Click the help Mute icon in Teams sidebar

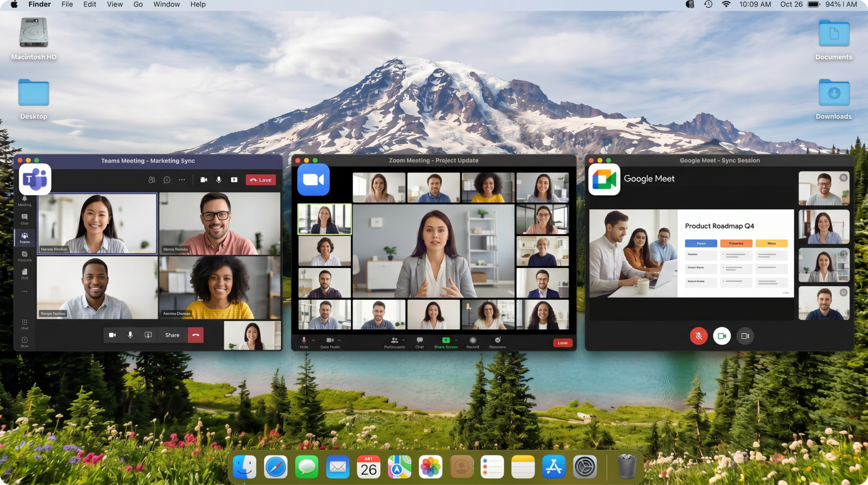(x=25, y=342)
